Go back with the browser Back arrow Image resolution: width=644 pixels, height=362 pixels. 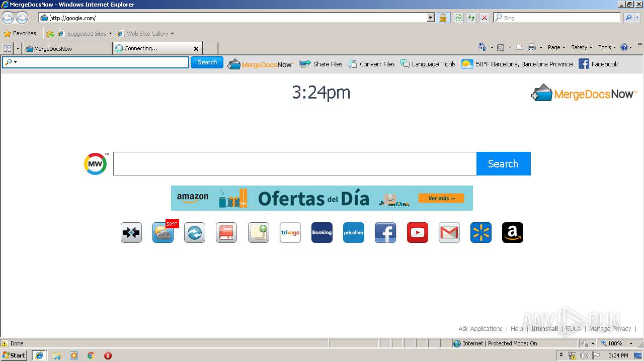pyautogui.click(x=8, y=18)
